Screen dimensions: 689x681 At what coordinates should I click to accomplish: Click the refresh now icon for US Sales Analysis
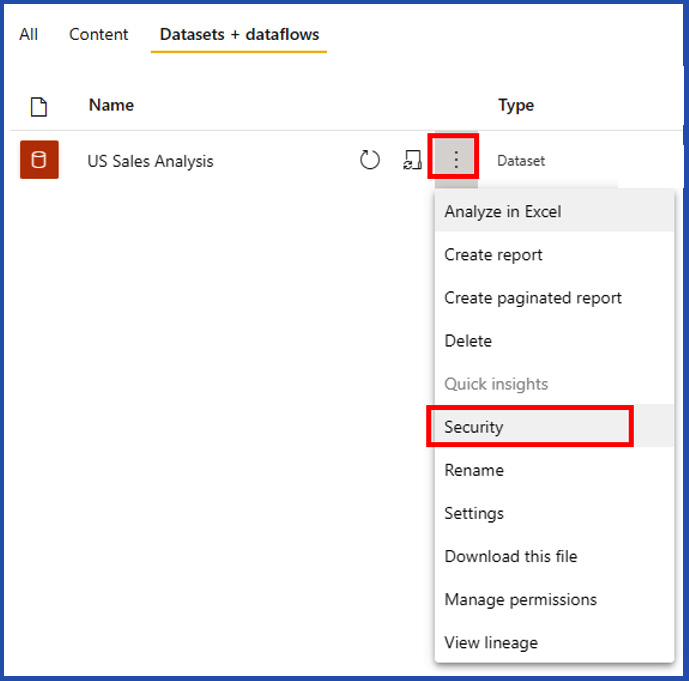(x=370, y=160)
